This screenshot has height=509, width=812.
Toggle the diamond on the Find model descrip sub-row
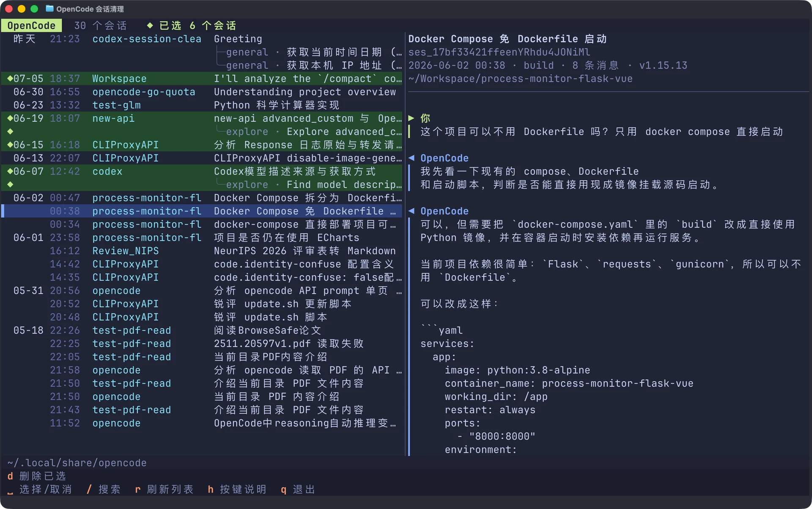coord(10,184)
